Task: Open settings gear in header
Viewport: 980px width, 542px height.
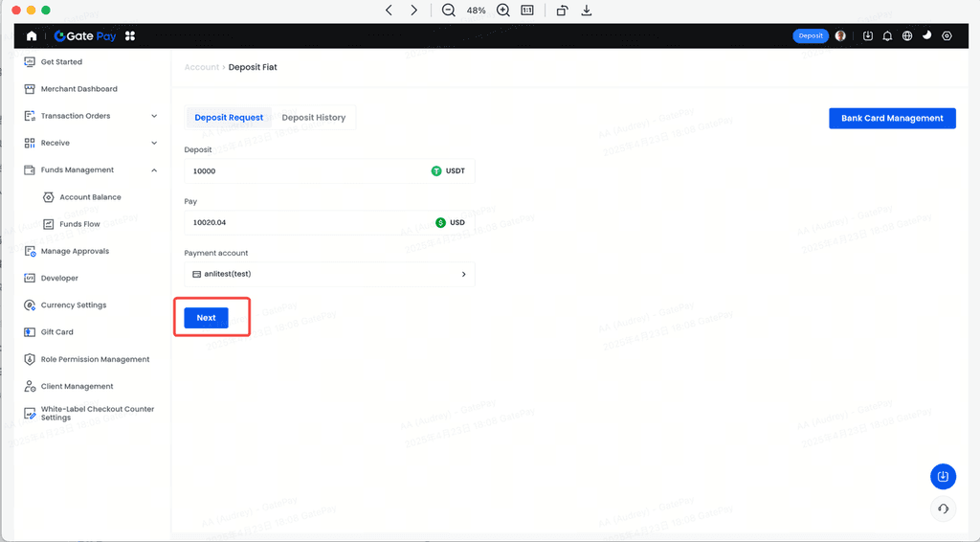Action: 947,35
